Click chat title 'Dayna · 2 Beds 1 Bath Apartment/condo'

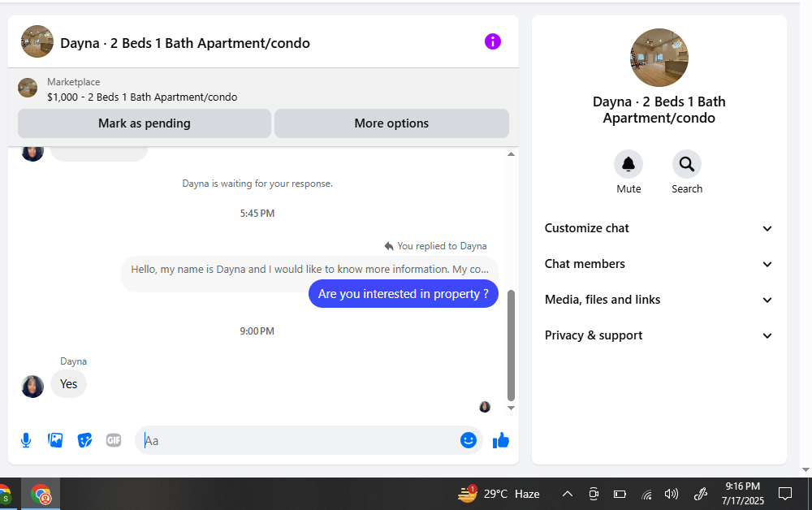[x=185, y=43]
